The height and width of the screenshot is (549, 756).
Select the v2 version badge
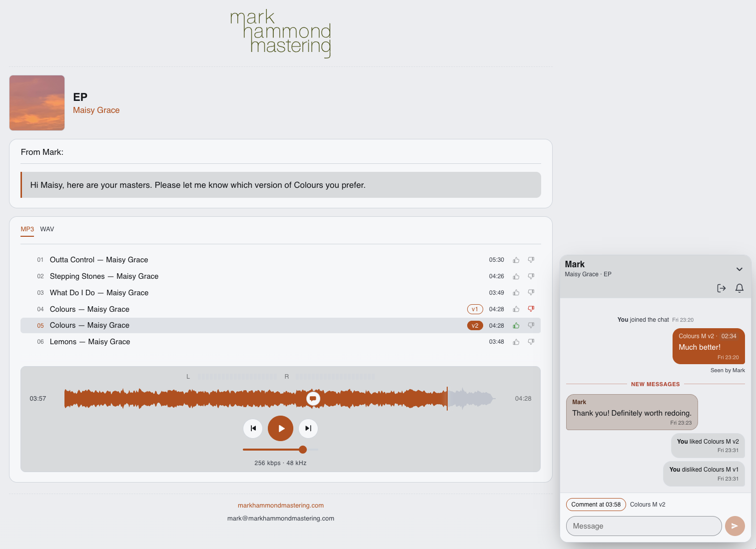(475, 326)
